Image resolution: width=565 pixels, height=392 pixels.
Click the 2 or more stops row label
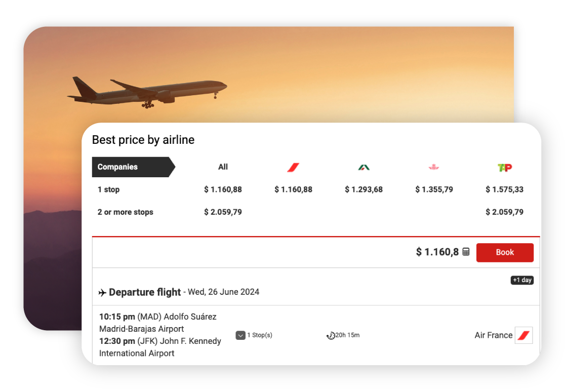(125, 212)
